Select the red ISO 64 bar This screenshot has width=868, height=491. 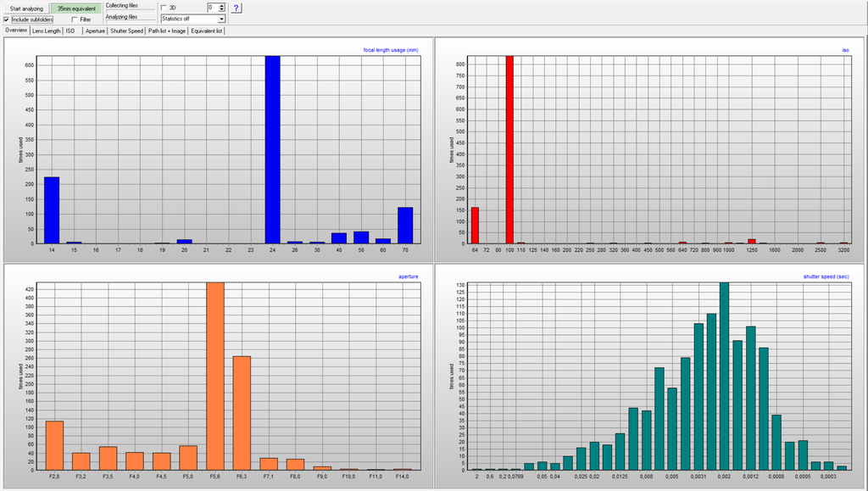click(475, 226)
